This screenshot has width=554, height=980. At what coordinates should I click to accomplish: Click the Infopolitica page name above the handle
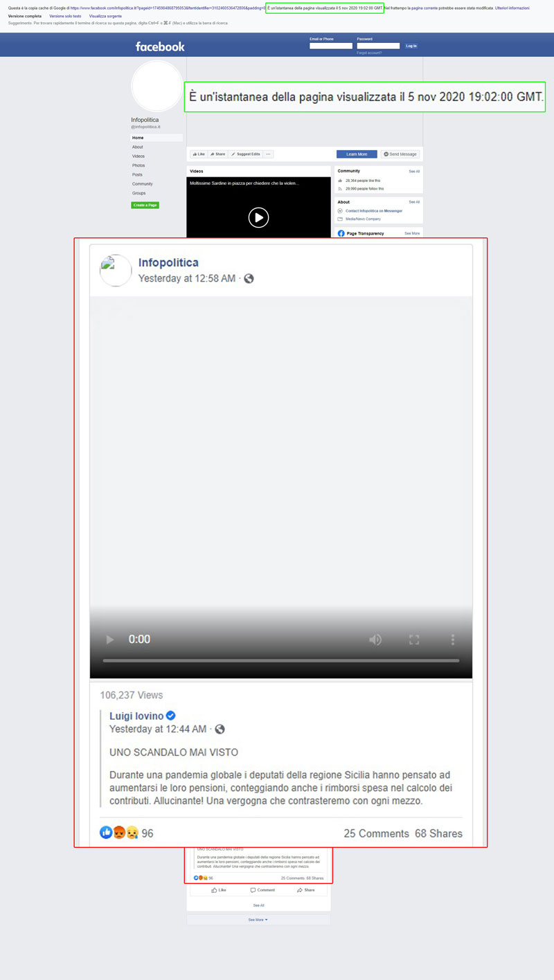click(x=145, y=120)
